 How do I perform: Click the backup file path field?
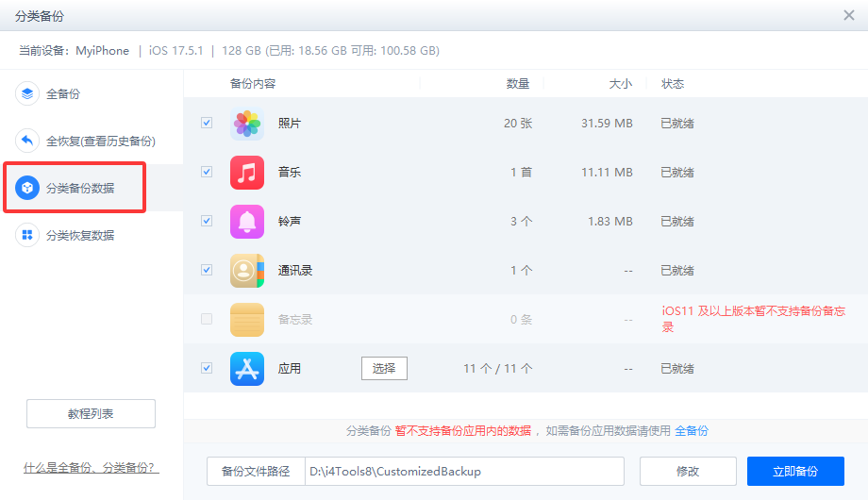[x=464, y=471]
